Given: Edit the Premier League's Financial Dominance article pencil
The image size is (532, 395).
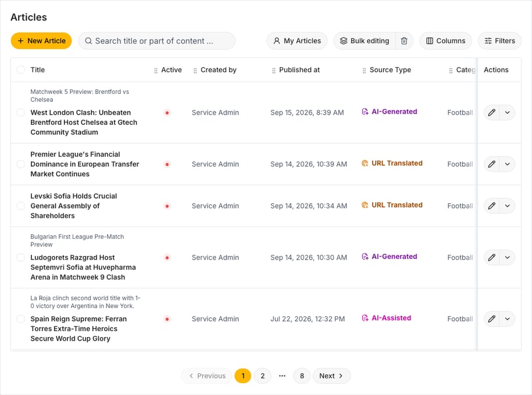Looking at the screenshot, I should tap(492, 164).
